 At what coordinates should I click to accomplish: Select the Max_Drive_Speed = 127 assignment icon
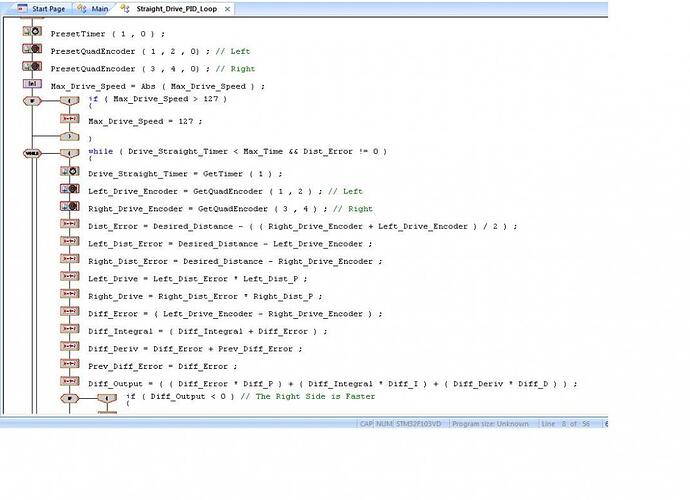(70, 119)
